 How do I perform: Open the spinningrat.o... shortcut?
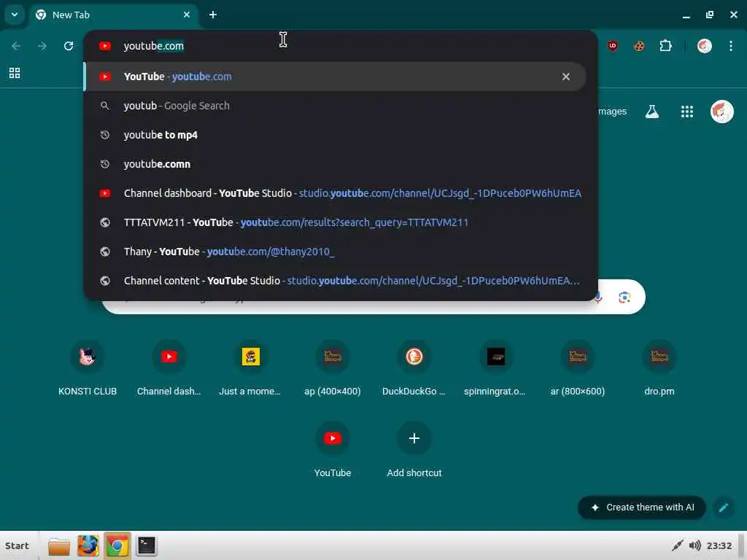click(x=495, y=369)
